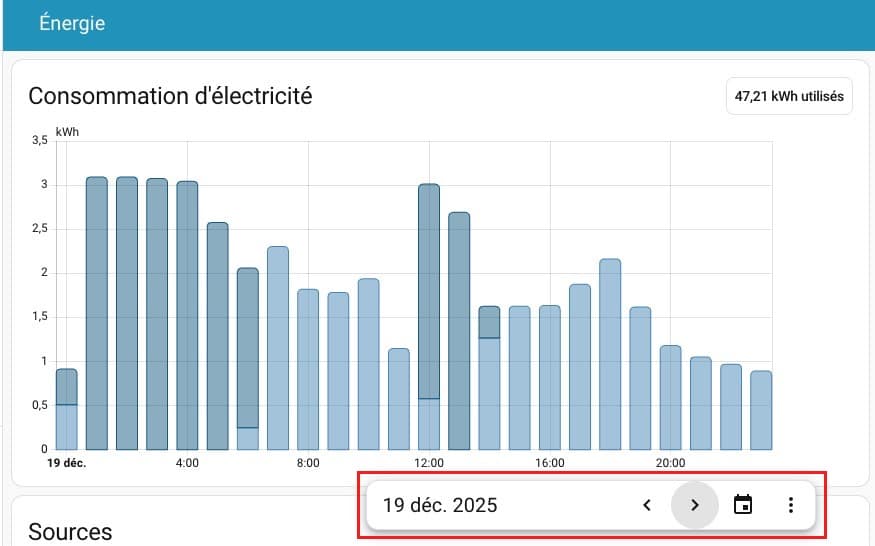The image size is (875, 546).
Task: Click the '12:00' x-axis label
Action: (x=429, y=463)
